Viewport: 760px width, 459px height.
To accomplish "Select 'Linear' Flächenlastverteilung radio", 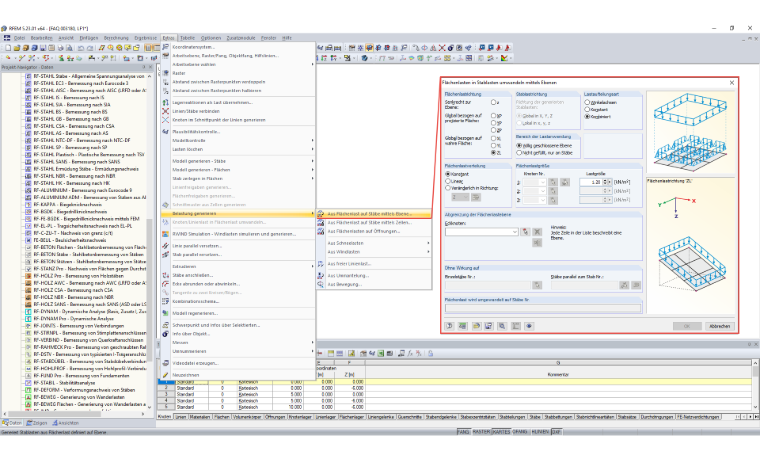I will (x=448, y=181).
